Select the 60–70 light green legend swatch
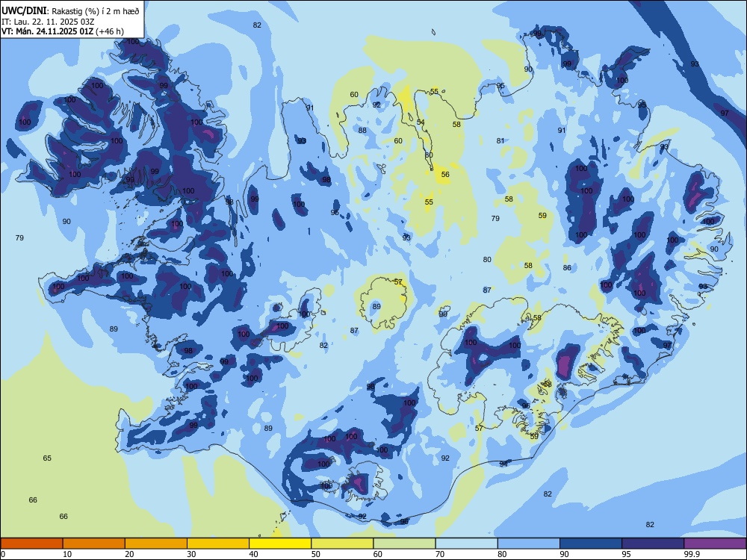Screen dimensions: 747x560 point(404,544)
